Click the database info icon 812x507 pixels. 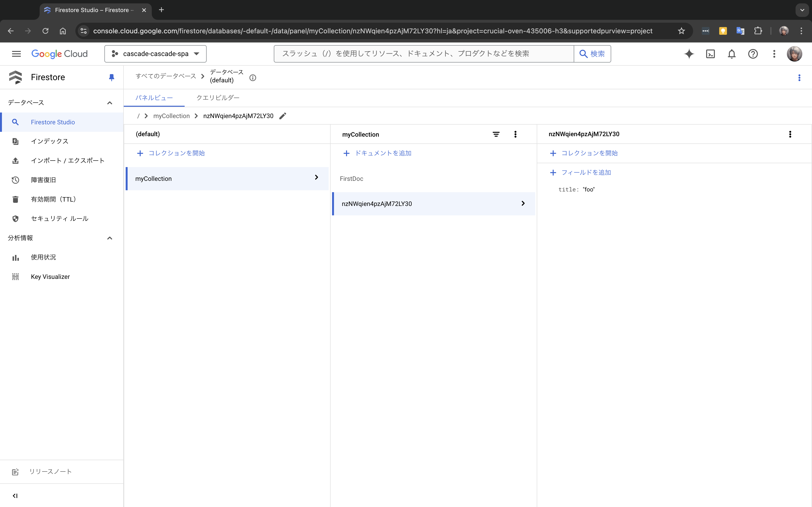(253, 78)
